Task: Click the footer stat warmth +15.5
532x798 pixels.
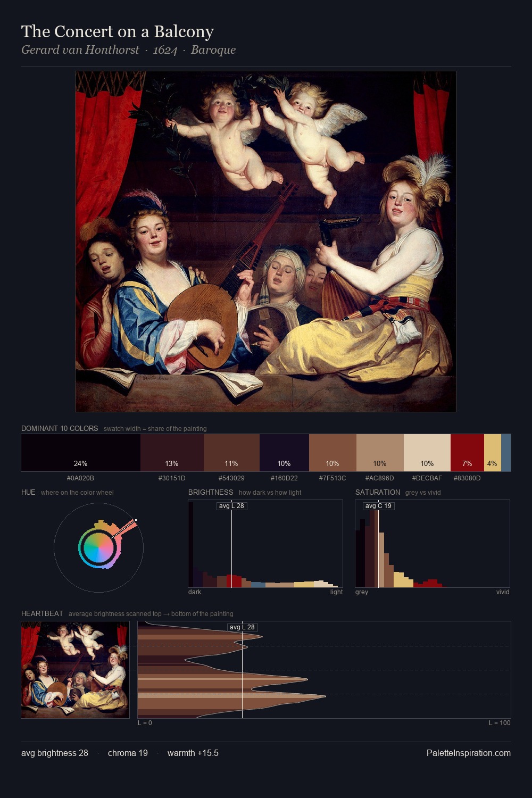Action: 193,753
